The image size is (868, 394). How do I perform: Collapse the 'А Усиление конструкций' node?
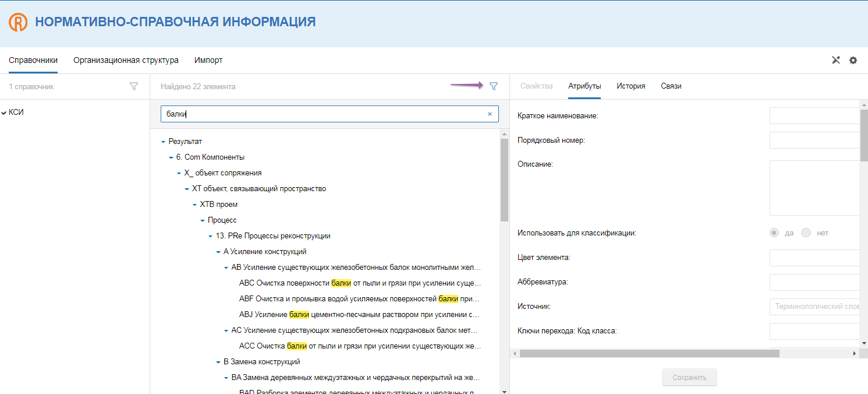[x=218, y=252]
